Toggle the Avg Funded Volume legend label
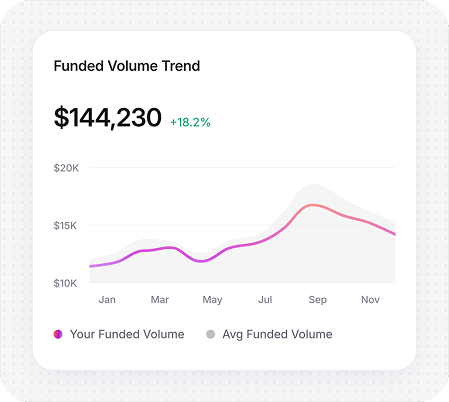Viewport: 449px width, 402px height. (277, 334)
